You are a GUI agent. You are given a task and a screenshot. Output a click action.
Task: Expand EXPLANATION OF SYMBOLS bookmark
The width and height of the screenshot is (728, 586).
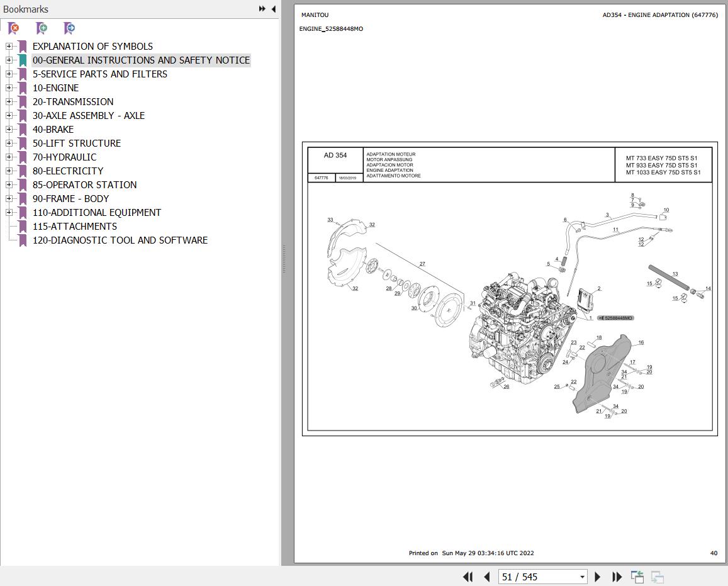click(9, 46)
